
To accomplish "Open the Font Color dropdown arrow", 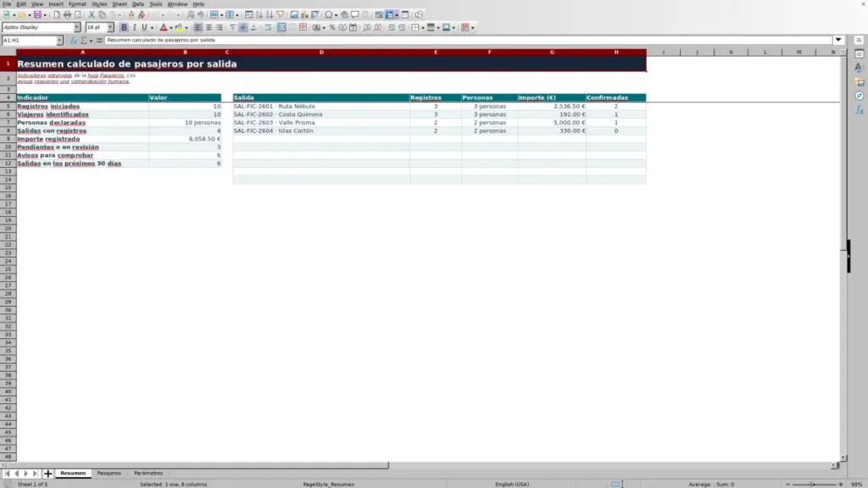I will click(x=171, y=28).
